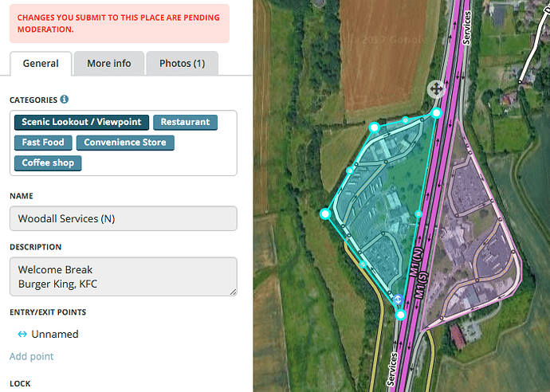
Task: Click the Convenience Store category tag
Action: (x=125, y=143)
